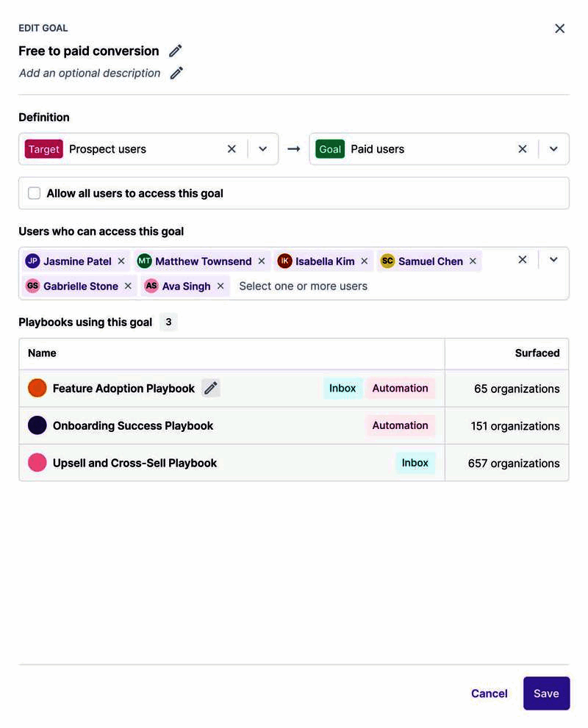Screen dimensions: 588x728
Task: Clear the Paid users goal selection
Action: coord(523,149)
